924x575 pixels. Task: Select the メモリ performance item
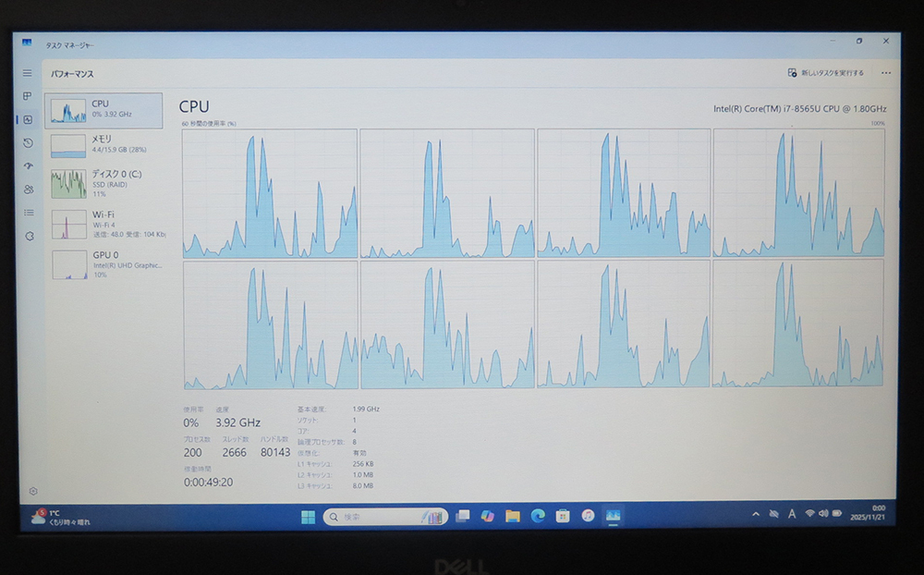tap(105, 145)
